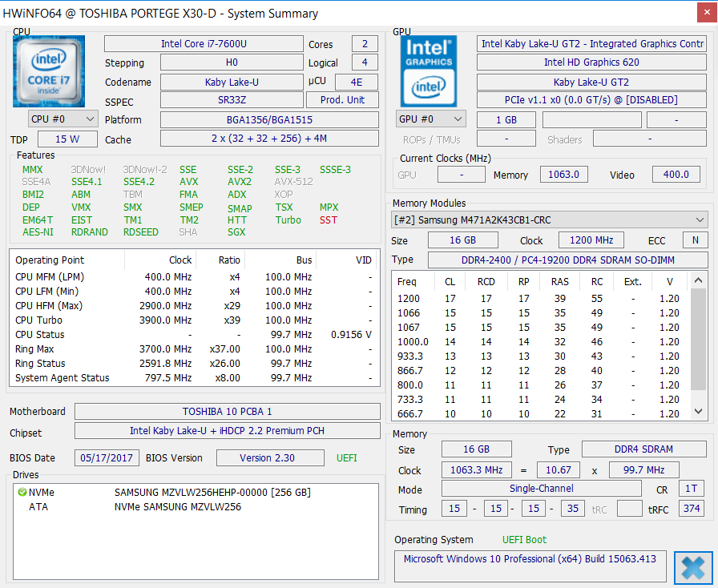718x588 pixels.
Task: Click the memory timings scrollbar down arrow
Action: coord(698,411)
